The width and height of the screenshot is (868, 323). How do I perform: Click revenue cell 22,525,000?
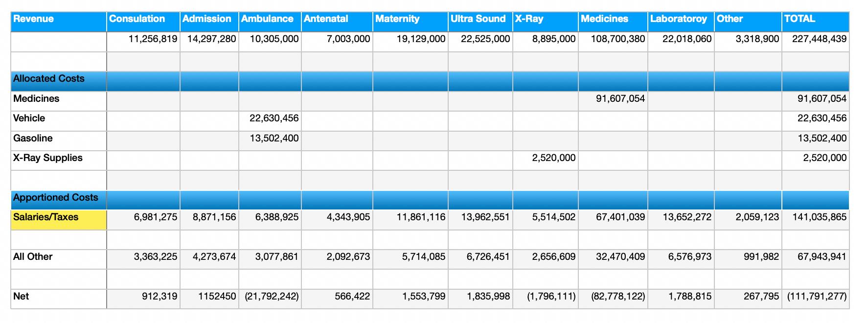pos(480,42)
